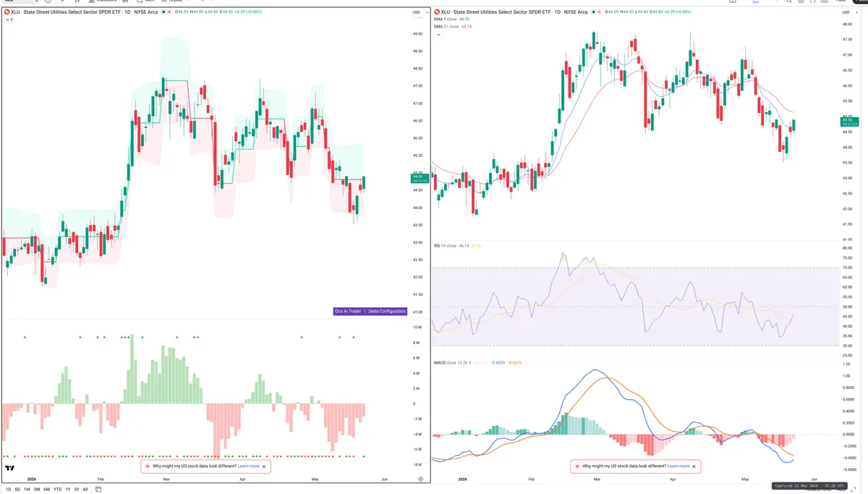The image size is (868, 494).
Task: Click right banner's pink notice icon
Action: point(577,467)
